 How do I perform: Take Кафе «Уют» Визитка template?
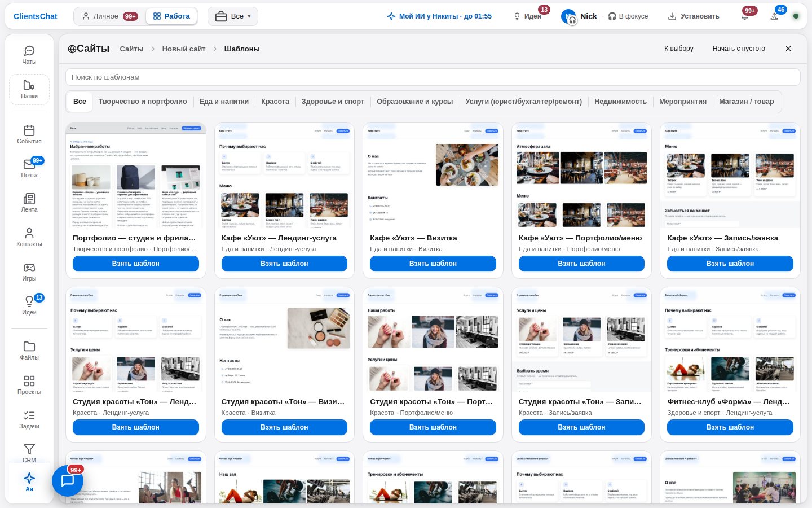pyautogui.click(x=433, y=264)
